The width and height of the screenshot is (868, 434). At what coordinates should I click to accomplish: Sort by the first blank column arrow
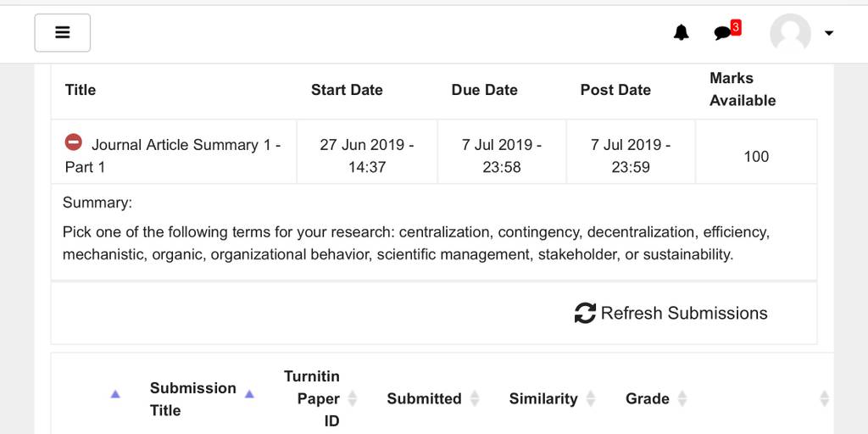point(115,394)
